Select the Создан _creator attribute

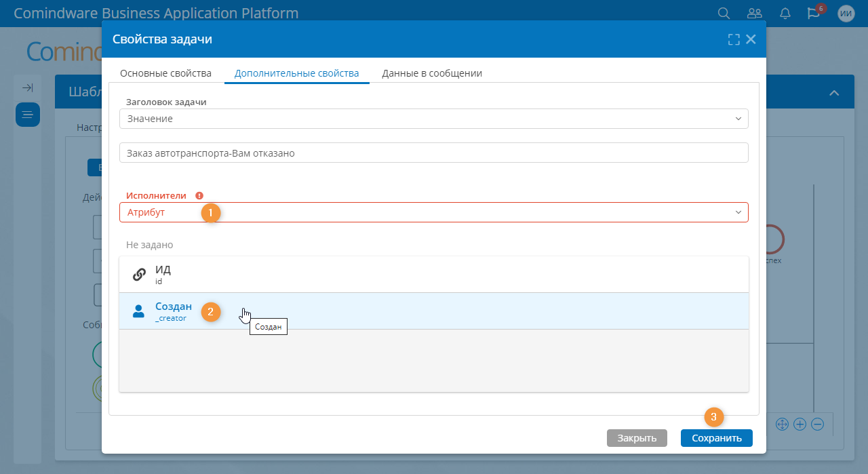pos(434,311)
